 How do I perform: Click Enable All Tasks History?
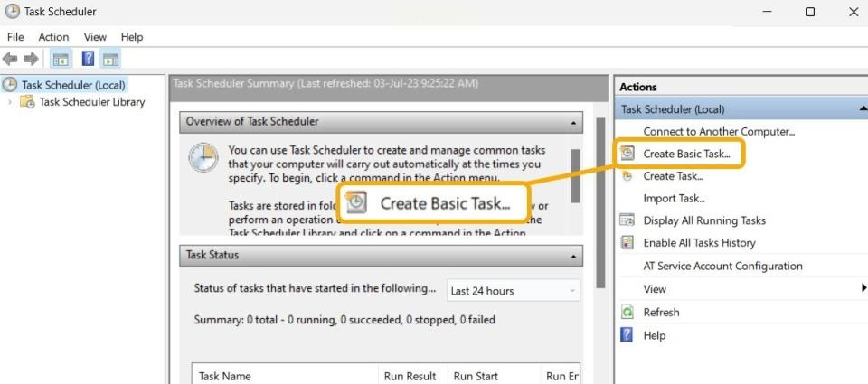pyautogui.click(x=699, y=243)
